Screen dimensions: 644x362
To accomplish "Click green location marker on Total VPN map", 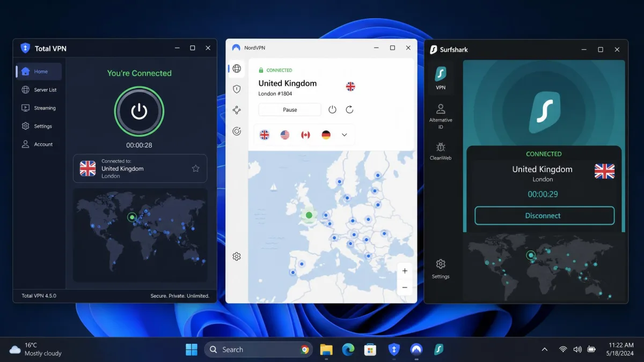I will (132, 217).
